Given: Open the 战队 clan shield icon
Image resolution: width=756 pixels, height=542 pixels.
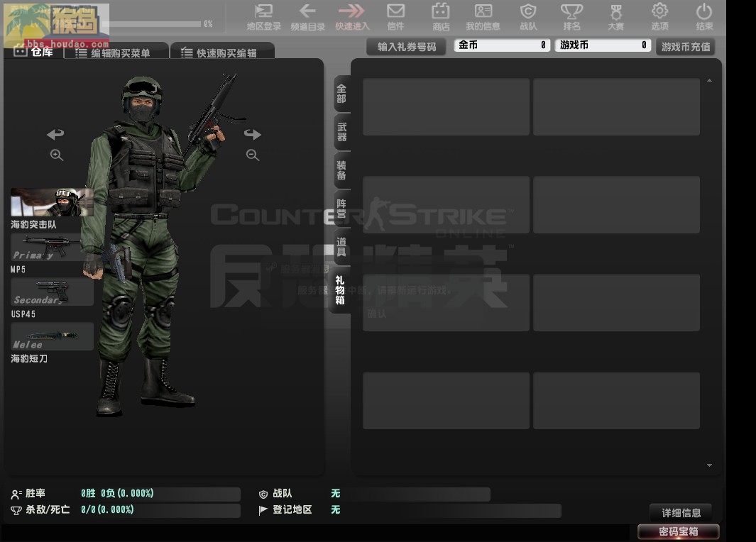Looking at the screenshot, I should [528, 17].
